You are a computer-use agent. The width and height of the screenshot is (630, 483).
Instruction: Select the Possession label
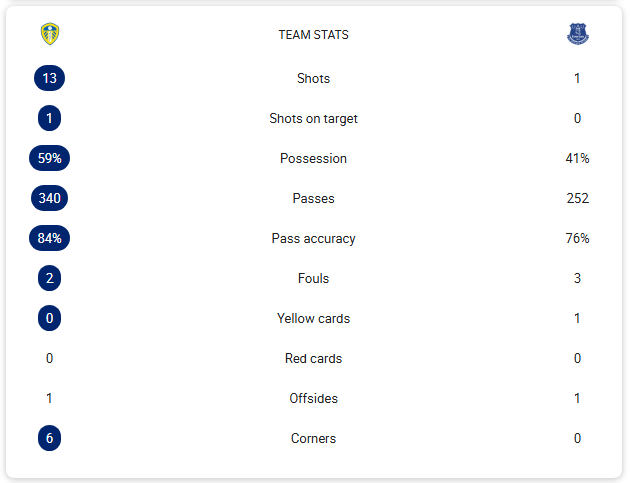313,158
